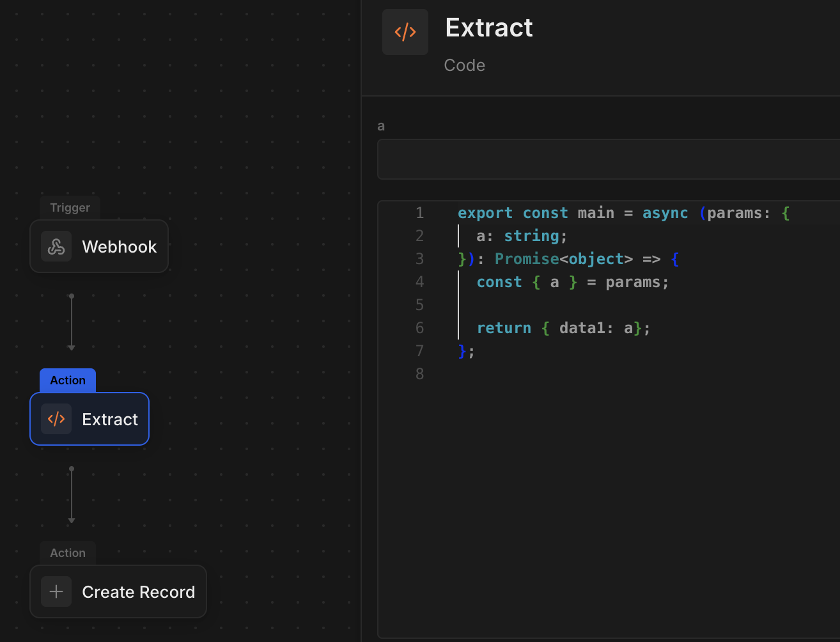Image resolution: width=840 pixels, height=642 pixels.
Task: Click the Extract title in the panel header
Action: (489, 28)
